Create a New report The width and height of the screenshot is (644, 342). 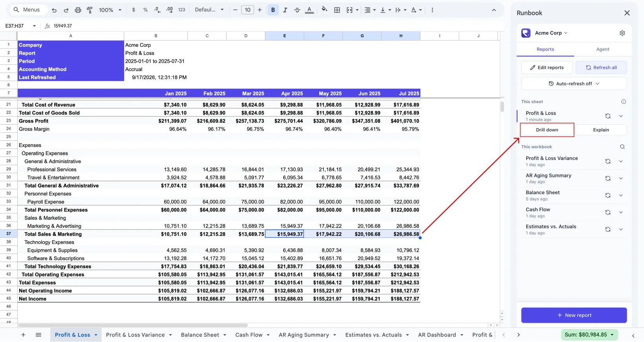coord(574,315)
